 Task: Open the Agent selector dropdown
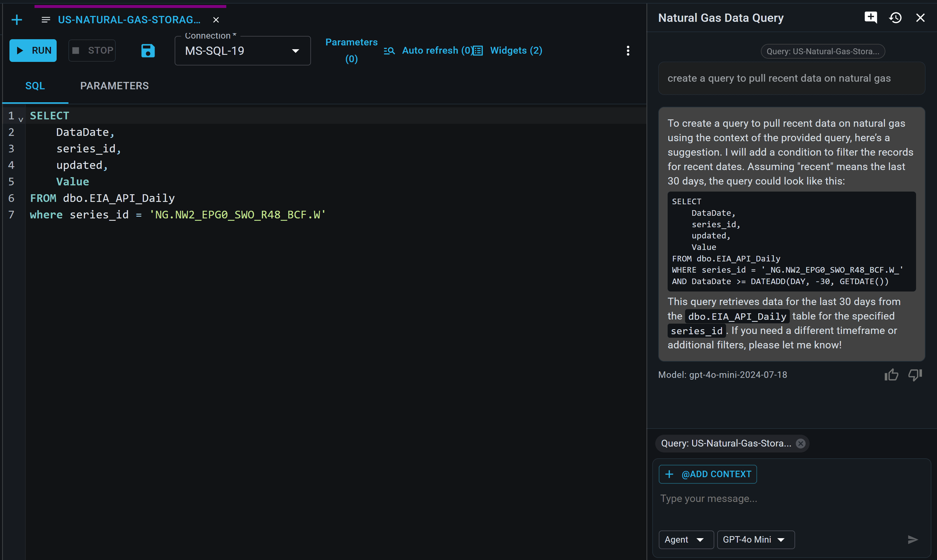pos(685,539)
